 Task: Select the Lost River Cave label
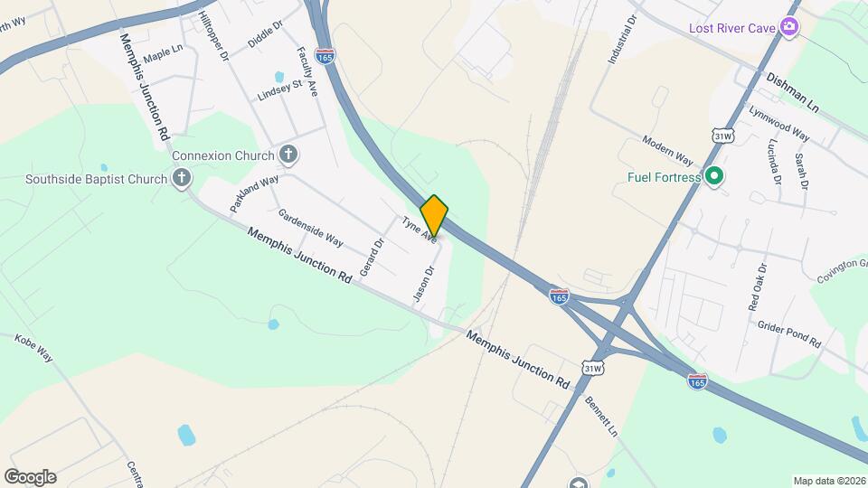tap(731, 28)
